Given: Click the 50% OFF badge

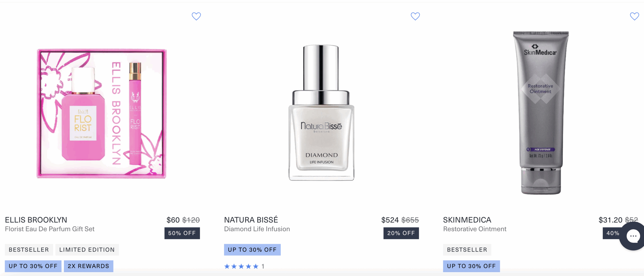Looking at the screenshot, I should (x=182, y=233).
